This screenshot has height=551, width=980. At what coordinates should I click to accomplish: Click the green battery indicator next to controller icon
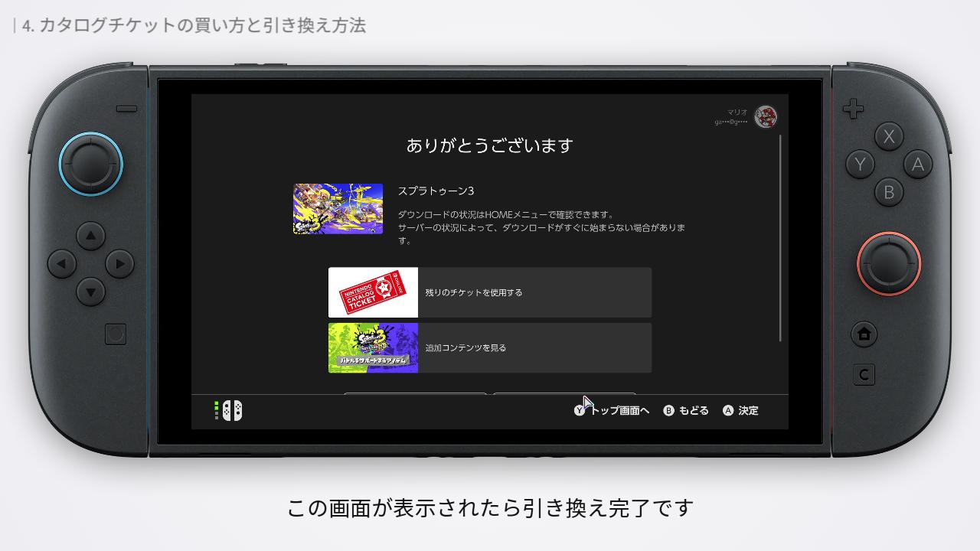pyautogui.click(x=218, y=410)
